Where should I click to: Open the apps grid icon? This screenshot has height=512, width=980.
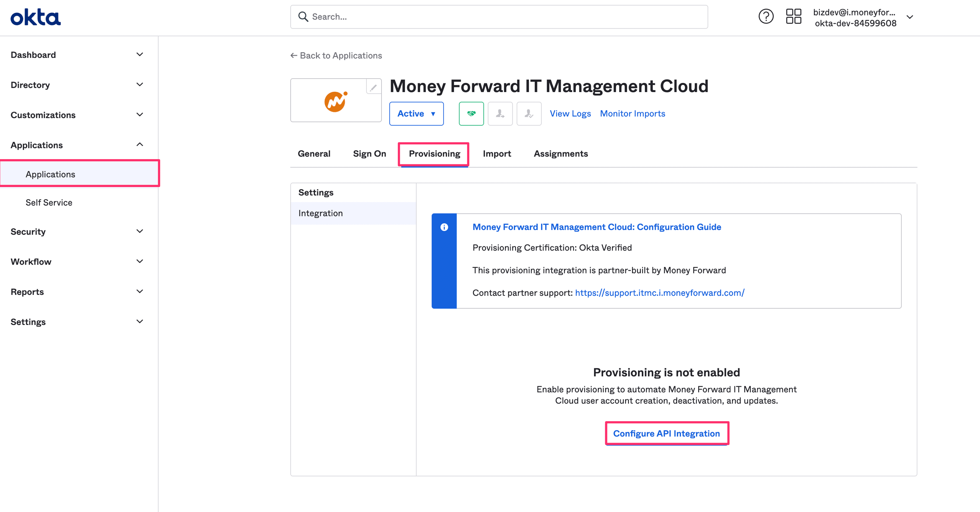(x=794, y=17)
